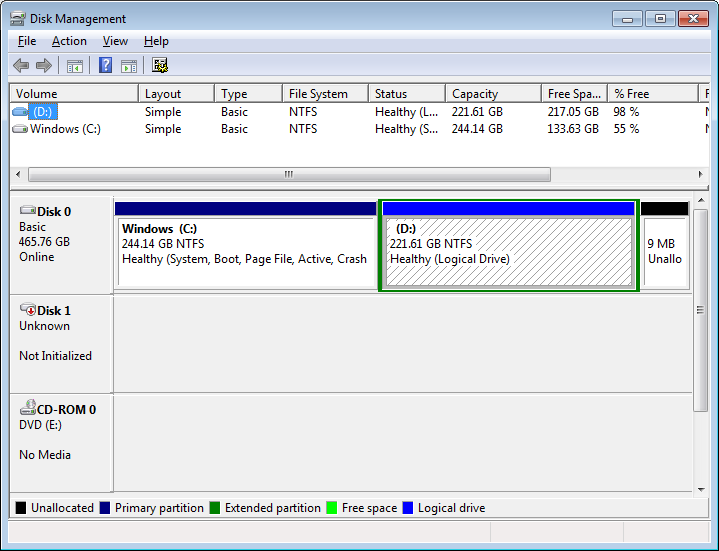Open the File menu
Image resolution: width=719 pixels, height=551 pixels.
tap(27, 41)
